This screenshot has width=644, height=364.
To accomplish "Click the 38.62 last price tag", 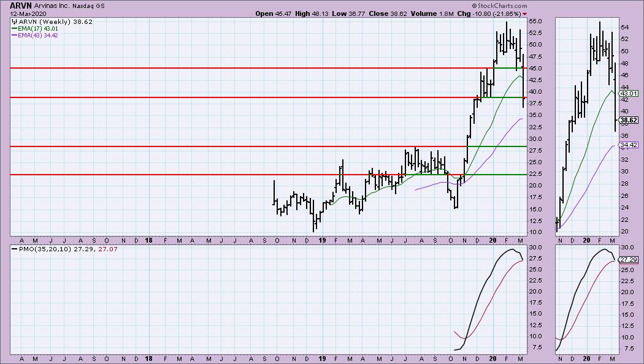I will (x=629, y=120).
